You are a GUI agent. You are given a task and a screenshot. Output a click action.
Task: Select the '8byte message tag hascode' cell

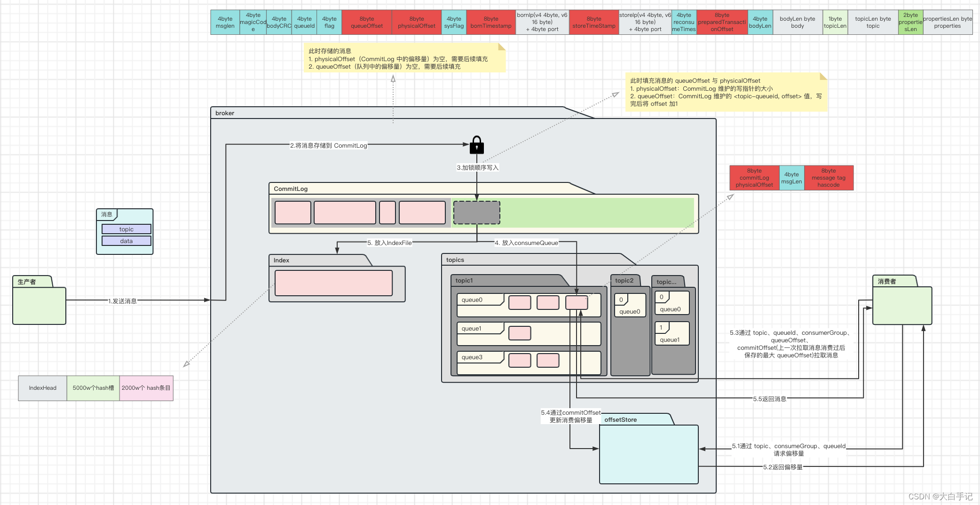tap(829, 178)
